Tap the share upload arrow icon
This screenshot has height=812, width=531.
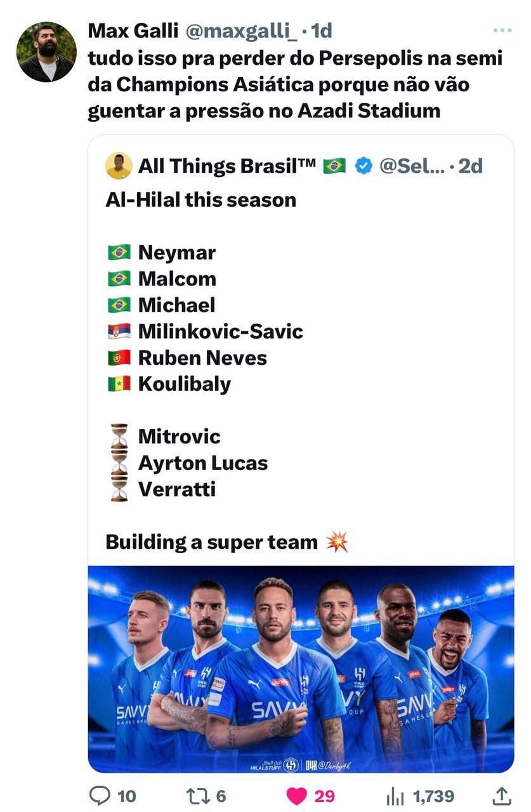pyautogui.click(x=501, y=795)
